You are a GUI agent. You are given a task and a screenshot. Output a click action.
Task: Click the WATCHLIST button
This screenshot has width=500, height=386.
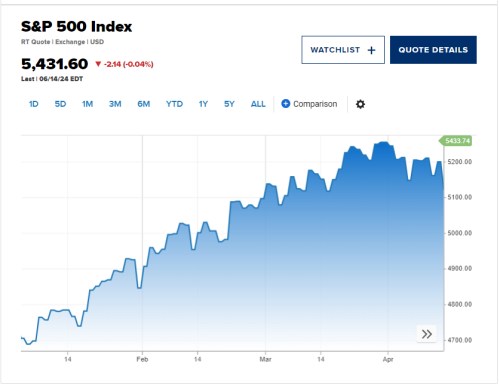click(343, 50)
